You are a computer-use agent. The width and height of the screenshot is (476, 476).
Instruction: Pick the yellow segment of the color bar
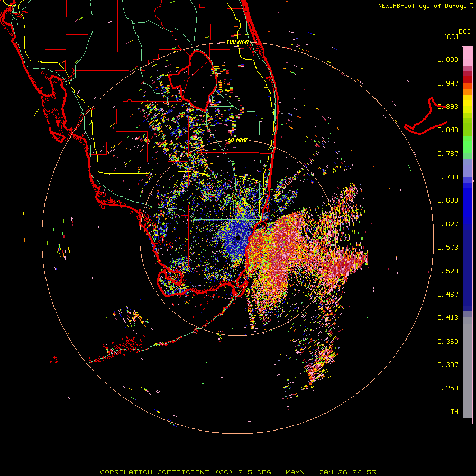(x=467, y=104)
